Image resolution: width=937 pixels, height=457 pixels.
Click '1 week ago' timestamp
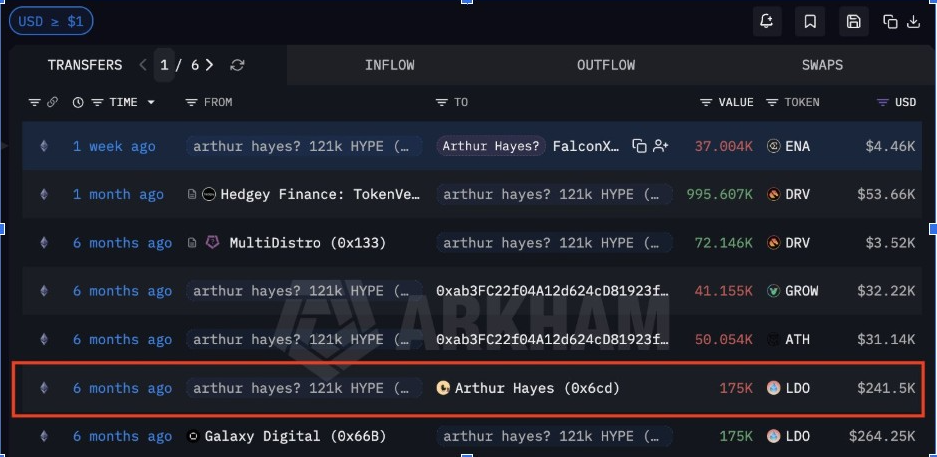114,146
